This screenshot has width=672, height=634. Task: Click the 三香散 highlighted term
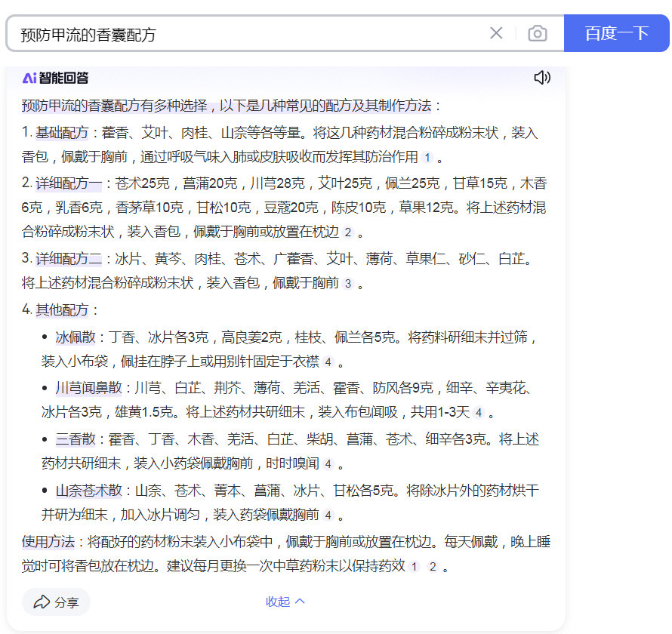[76, 439]
